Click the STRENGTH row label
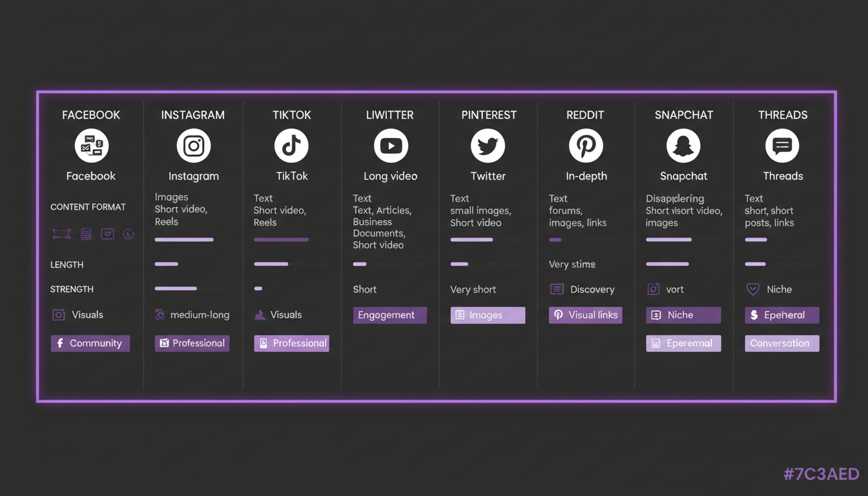 coord(72,289)
